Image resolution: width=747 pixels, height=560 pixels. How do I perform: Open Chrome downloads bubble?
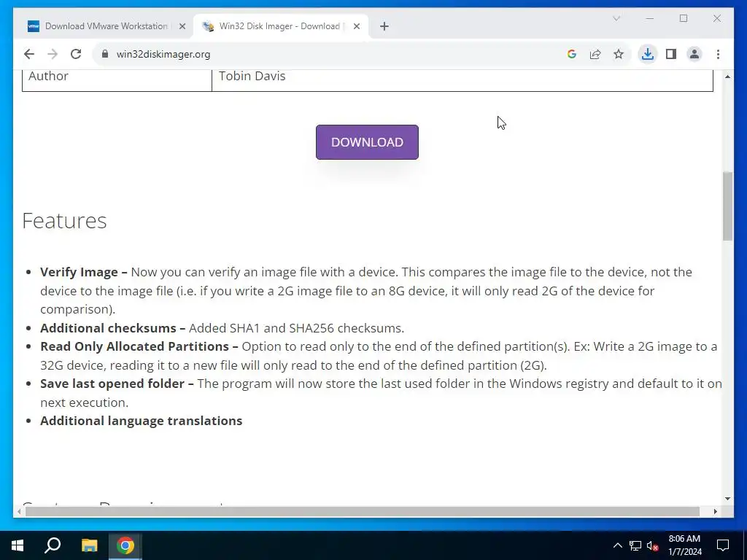coord(648,54)
